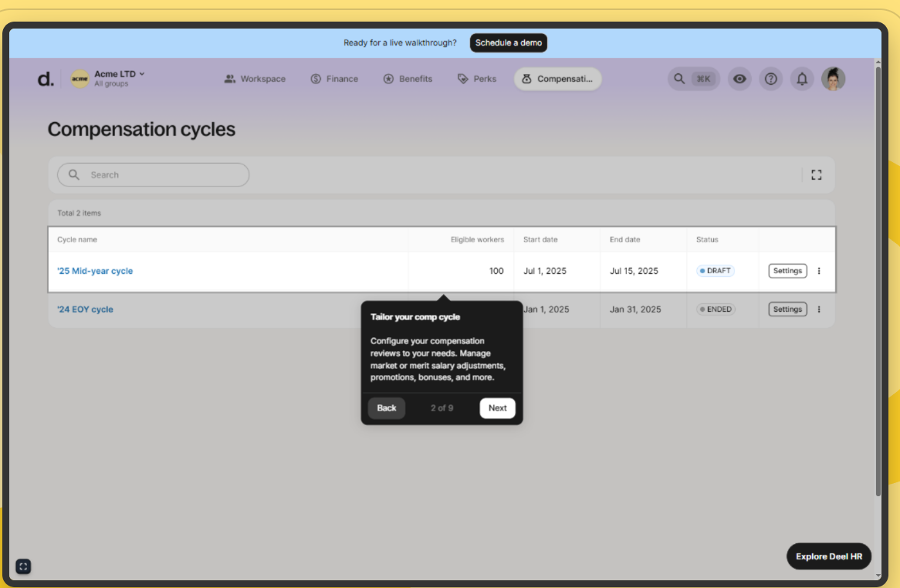
Task: Open the notifications bell icon
Action: coord(802,79)
